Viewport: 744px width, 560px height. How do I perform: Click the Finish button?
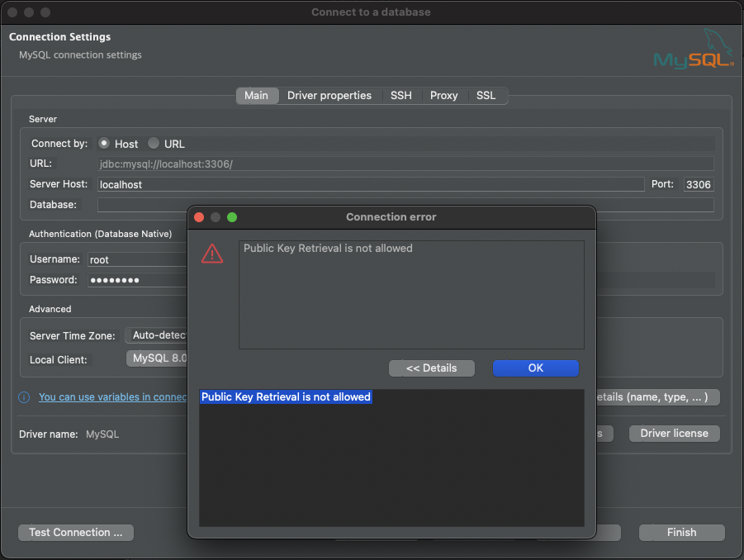[682, 533]
